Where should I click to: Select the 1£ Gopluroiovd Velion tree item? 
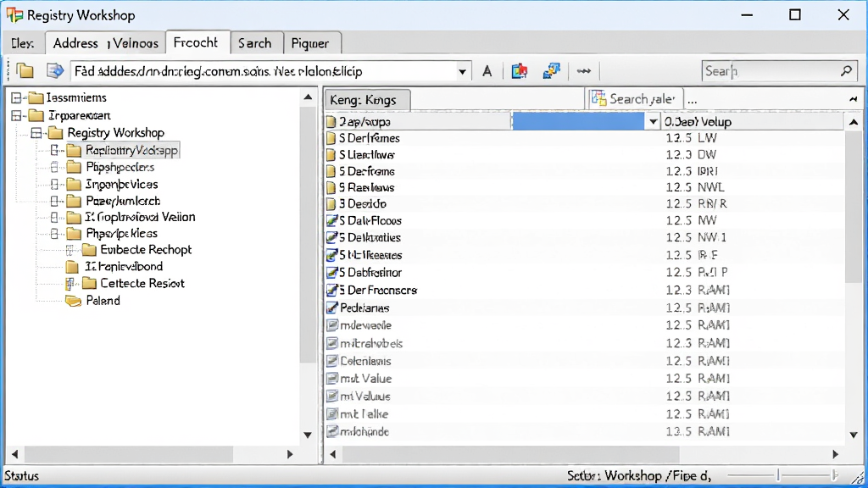pyautogui.click(x=141, y=217)
